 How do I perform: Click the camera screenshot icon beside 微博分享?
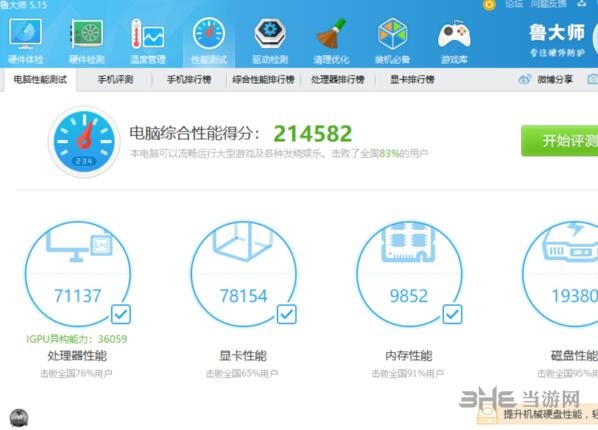pyautogui.click(x=593, y=79)
